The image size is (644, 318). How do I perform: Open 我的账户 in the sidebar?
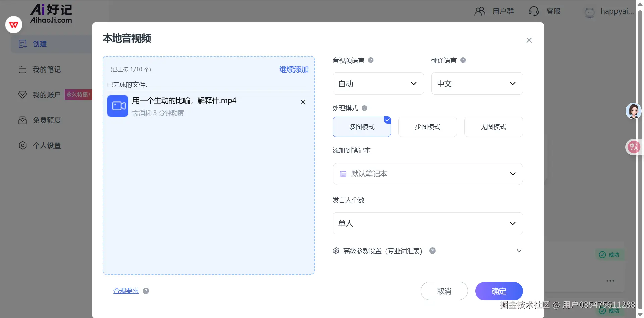point(47,95)
